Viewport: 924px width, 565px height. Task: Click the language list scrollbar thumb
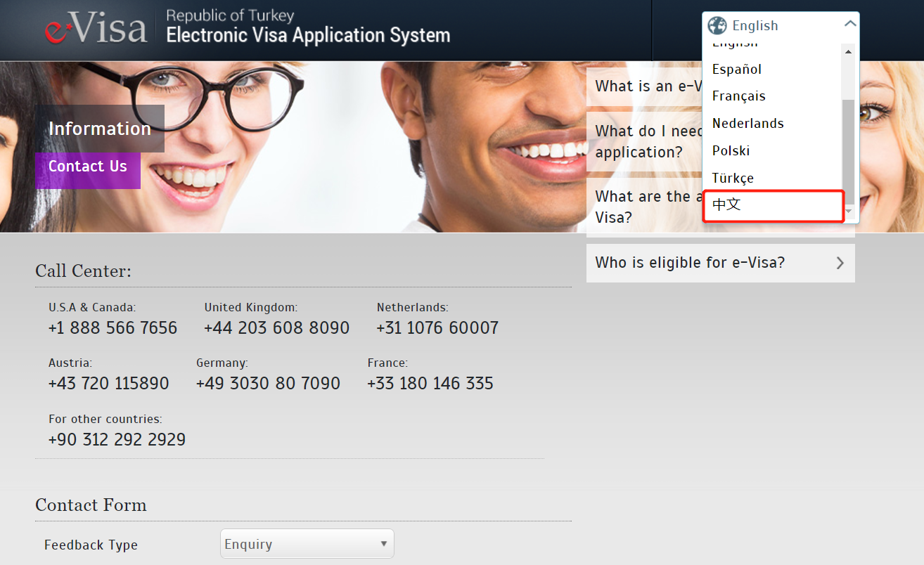(x=848, y=148)
